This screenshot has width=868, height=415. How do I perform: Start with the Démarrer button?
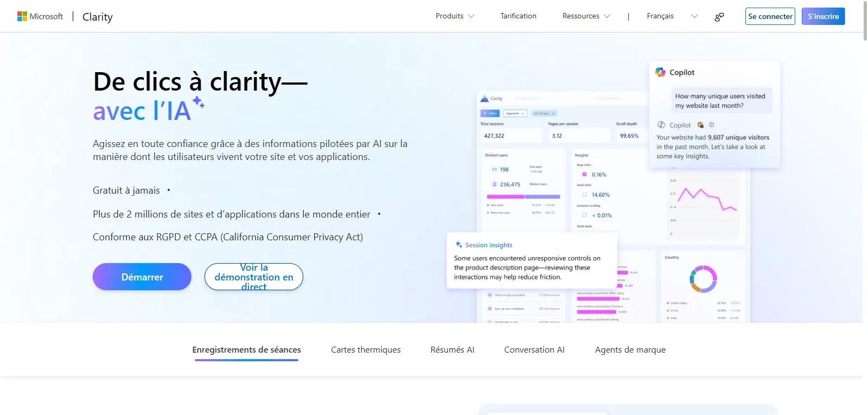pos(142,277)
